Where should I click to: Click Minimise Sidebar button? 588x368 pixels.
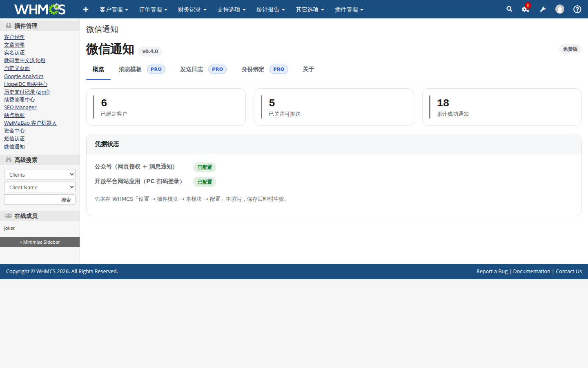click(40, 242)
